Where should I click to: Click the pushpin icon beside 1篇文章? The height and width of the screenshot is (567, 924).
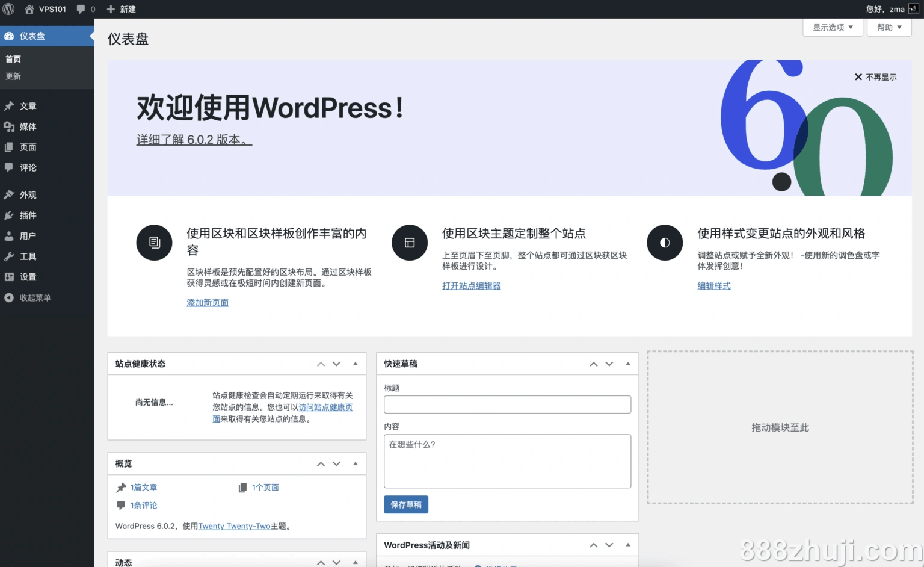pyautogui.click(x=121, y=488)
